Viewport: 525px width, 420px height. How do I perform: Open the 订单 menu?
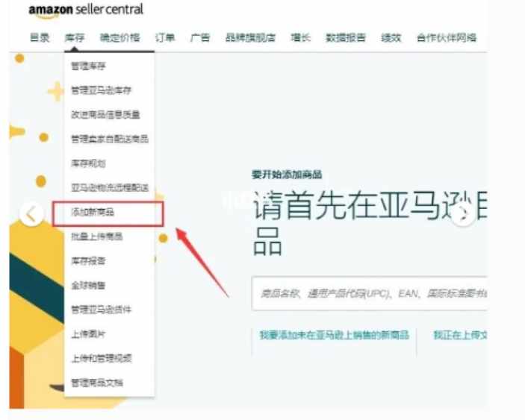[x=165, y=37]
